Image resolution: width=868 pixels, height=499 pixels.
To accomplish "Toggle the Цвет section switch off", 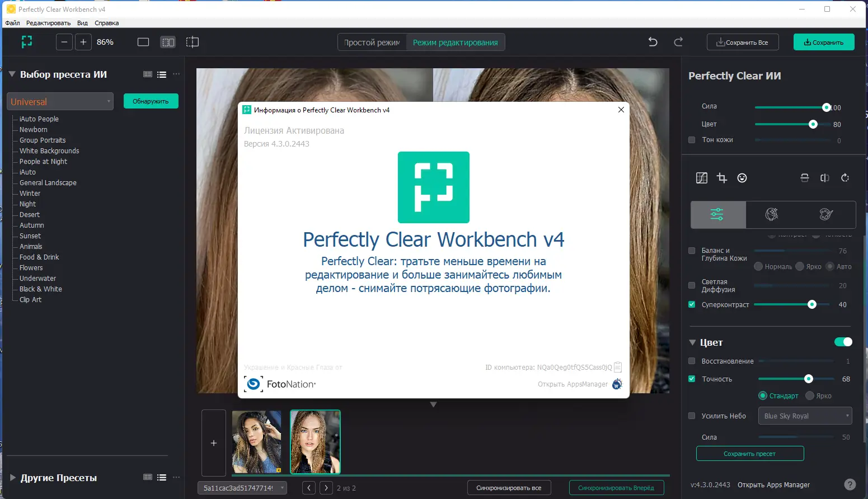I will [843, 342].
